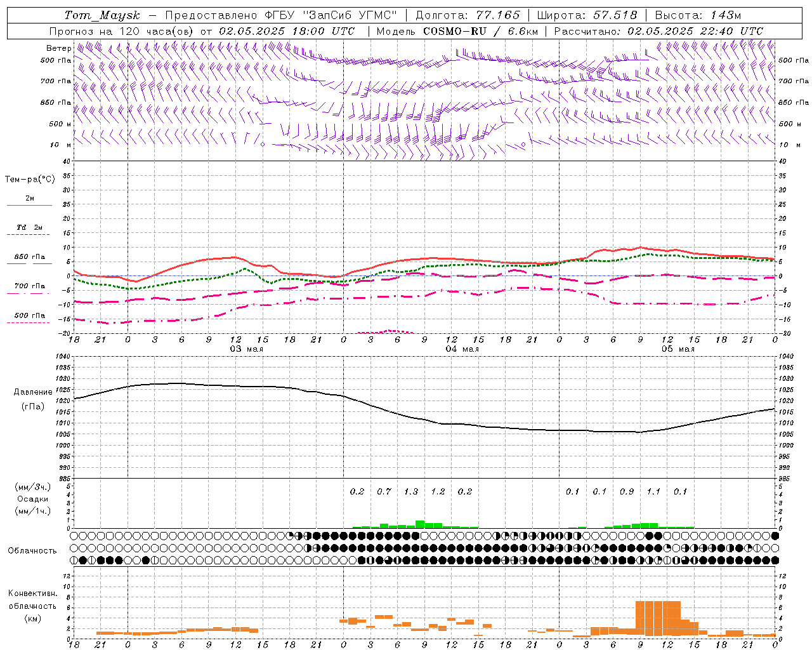Click the "Широта: 57.518" header field
Image resolution: width=812 pixels, height=650 pixels.
(587, 15)
